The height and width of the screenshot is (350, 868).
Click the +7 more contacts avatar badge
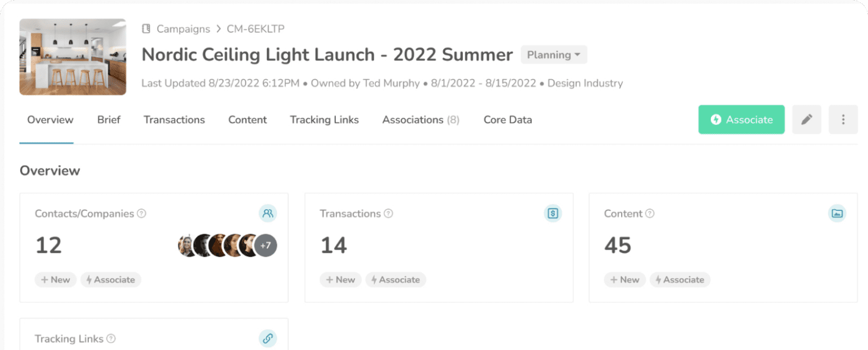coord(266,245)
